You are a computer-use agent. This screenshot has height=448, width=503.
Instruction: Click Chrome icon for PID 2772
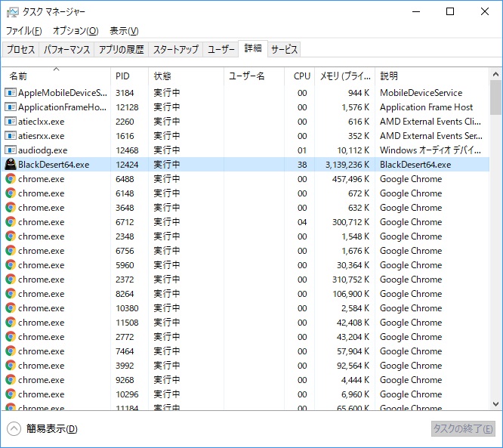pyautogui.click(x=11, y=337)
